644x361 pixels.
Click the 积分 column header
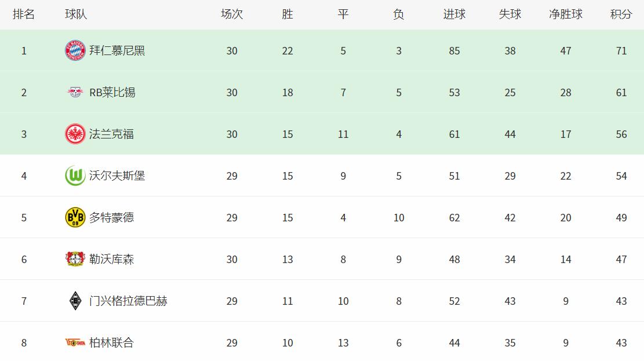621,14
